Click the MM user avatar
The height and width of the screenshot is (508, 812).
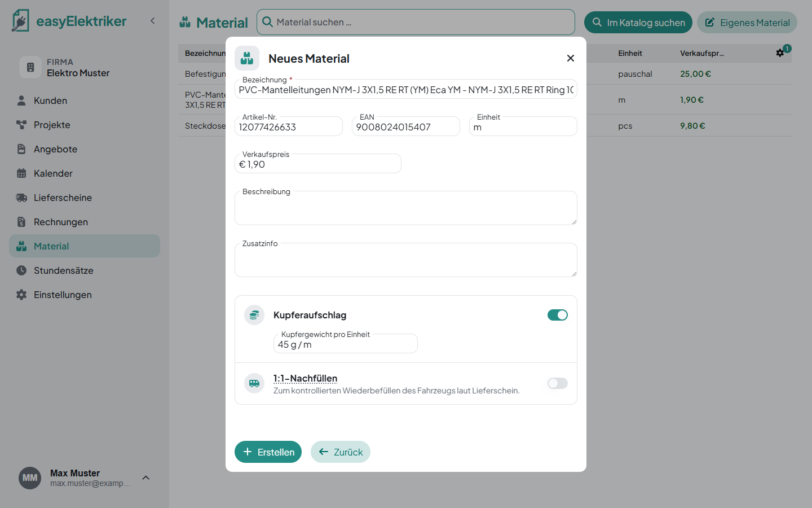click(30, 478)
